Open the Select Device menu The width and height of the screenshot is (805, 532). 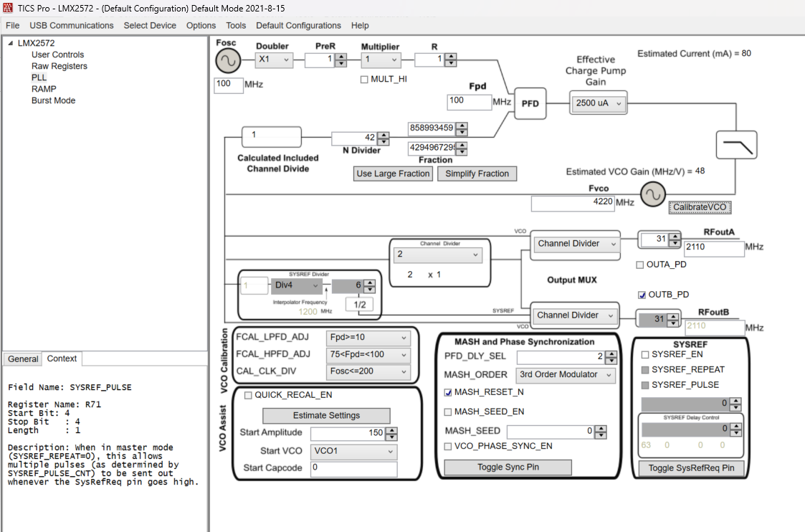point(150,26)
